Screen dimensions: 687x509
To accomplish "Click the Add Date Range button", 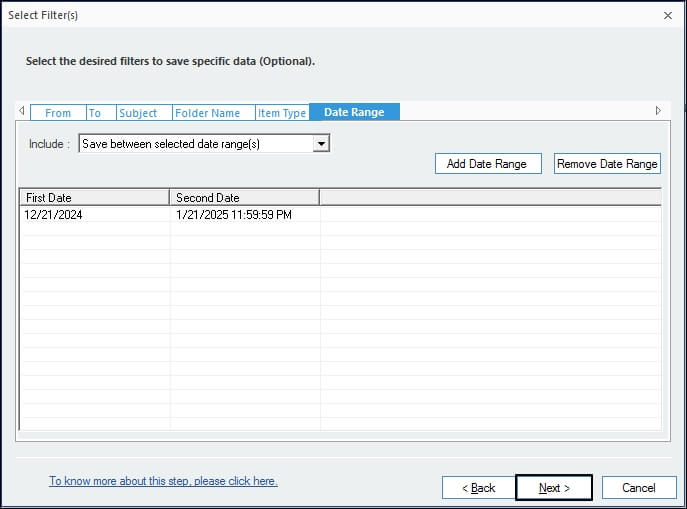I will click(x=487, y=164).
